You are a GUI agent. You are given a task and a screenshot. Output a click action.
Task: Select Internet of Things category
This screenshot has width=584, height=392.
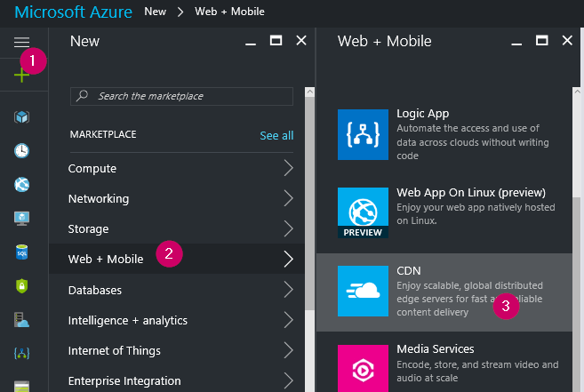(114, 350)
